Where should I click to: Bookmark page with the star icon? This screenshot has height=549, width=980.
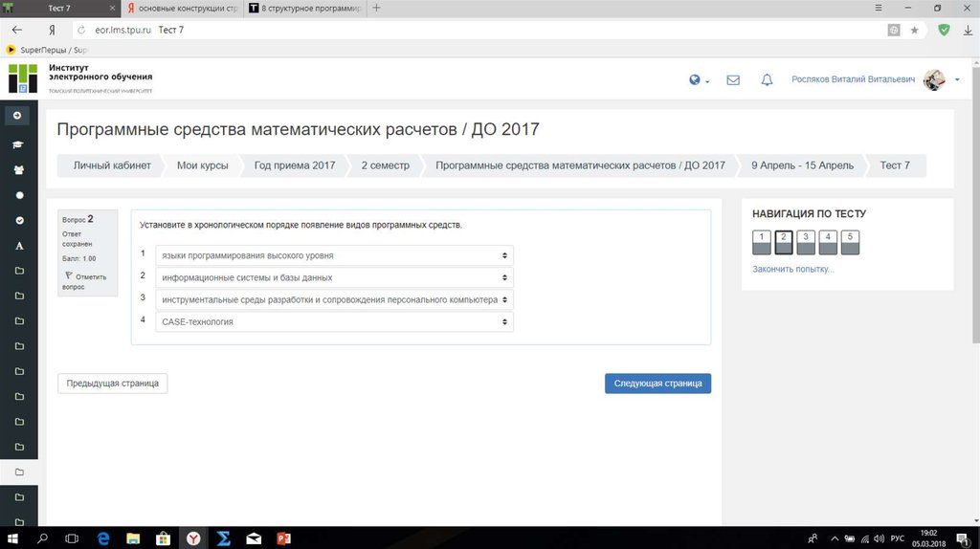point(914,30)
